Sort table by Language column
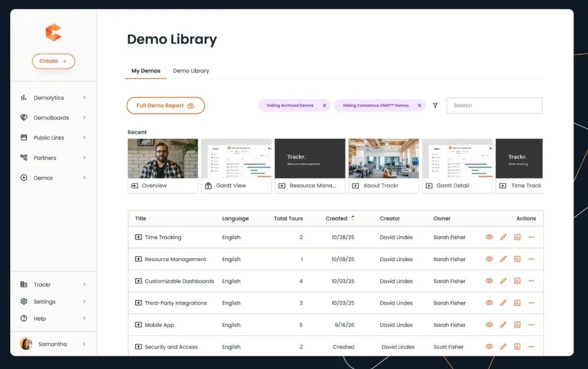 tap(235, 218)
